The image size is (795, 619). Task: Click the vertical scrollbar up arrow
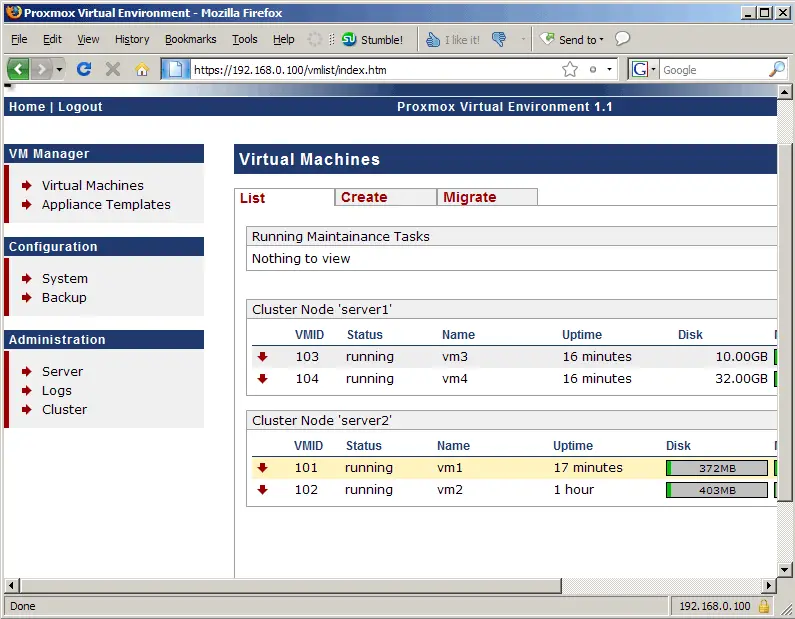coord(784,92)
